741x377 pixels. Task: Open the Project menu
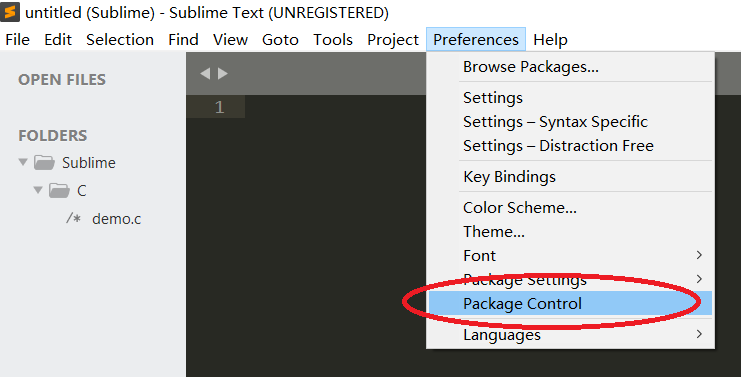393,40
